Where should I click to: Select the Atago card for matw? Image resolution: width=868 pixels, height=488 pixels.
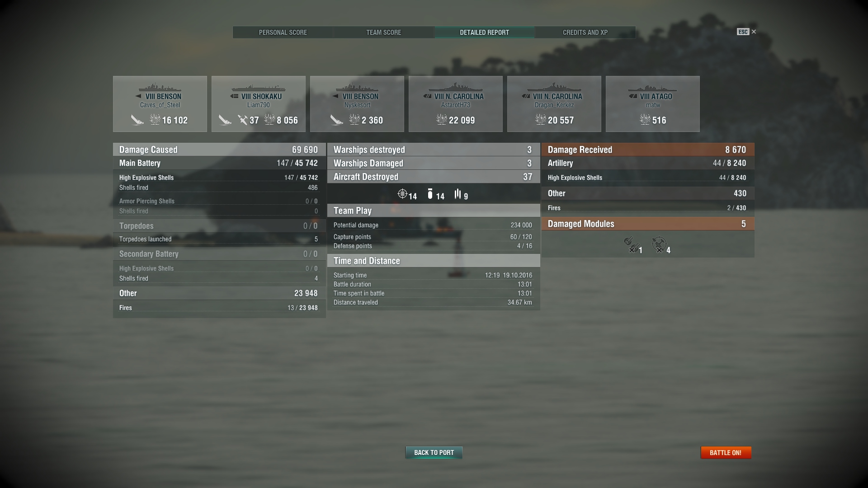pyautogui.click(x=653, y=104)
